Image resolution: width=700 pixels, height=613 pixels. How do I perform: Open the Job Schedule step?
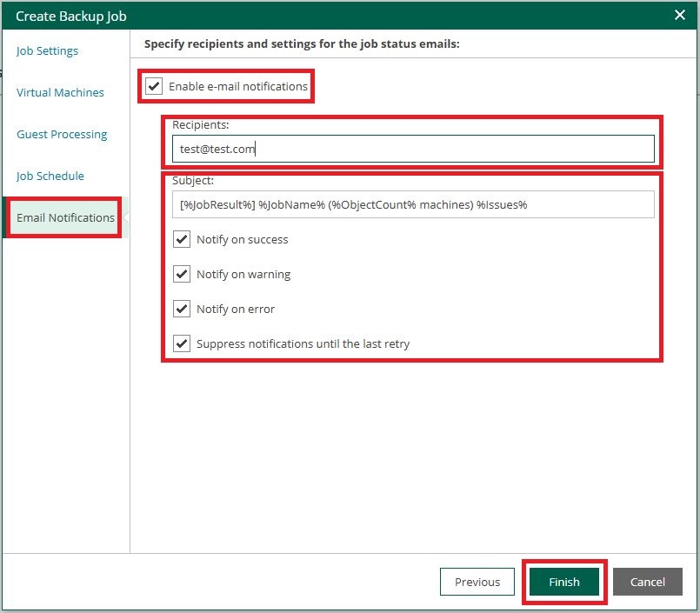pyautogui.click(x=50, y=176)
